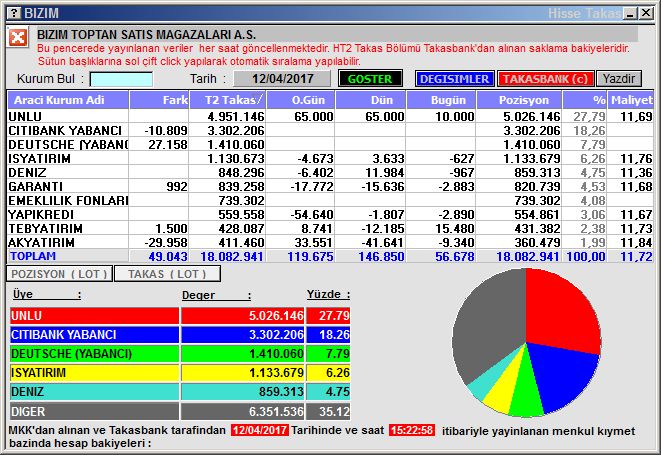Close the BIZIM window

pos(649,12)
